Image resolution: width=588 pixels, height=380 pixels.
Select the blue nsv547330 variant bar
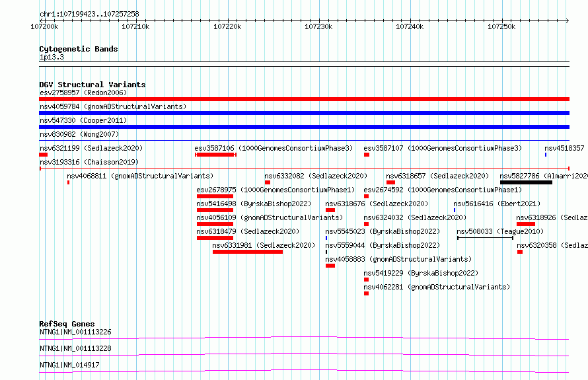[304, 127]
